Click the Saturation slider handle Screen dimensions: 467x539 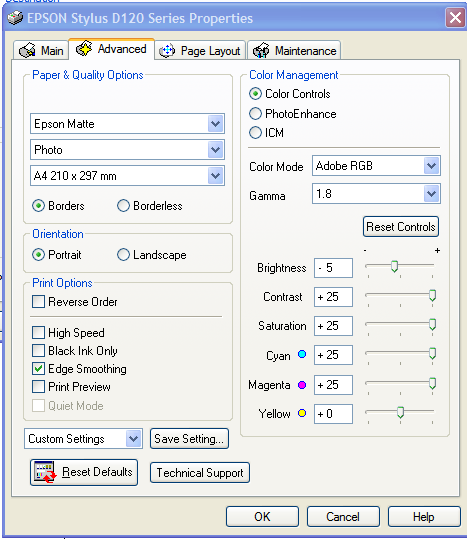(432, 324)
